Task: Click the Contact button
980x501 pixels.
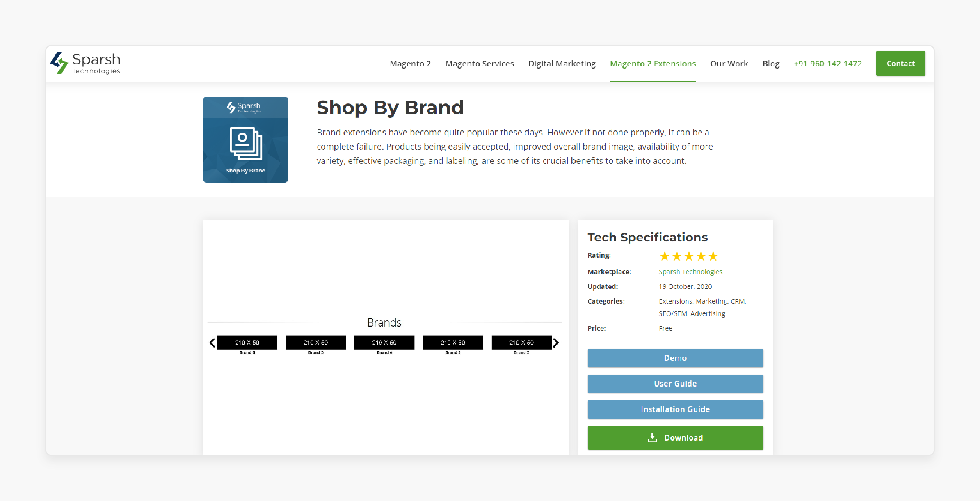Action: [x=900, y=64]
